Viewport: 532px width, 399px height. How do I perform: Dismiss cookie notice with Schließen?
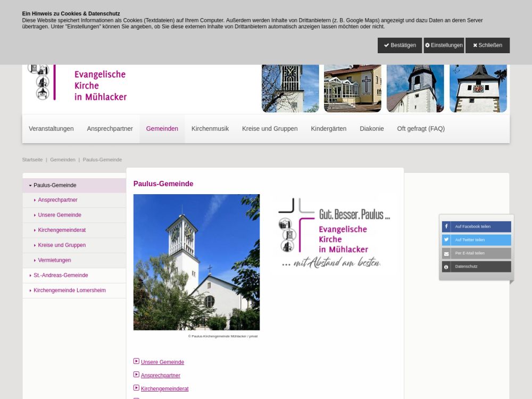click(x=487, y=45)
